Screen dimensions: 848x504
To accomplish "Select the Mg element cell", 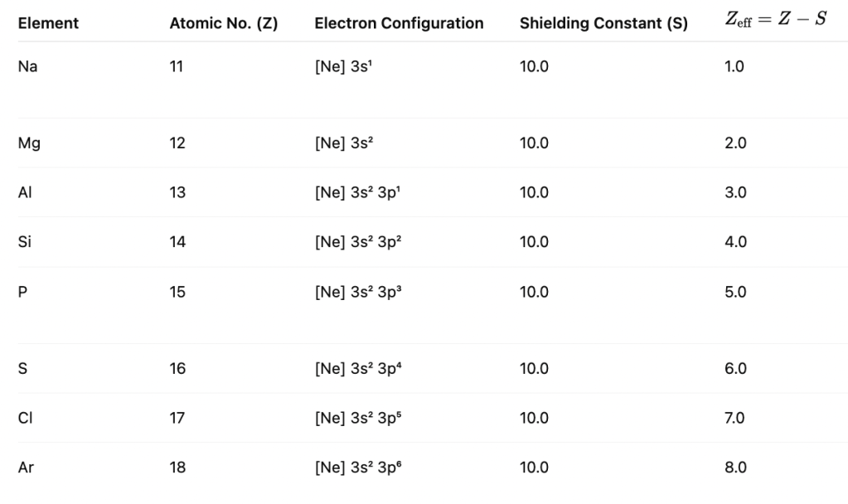I will pyautogui.click(x=29, y=143).
